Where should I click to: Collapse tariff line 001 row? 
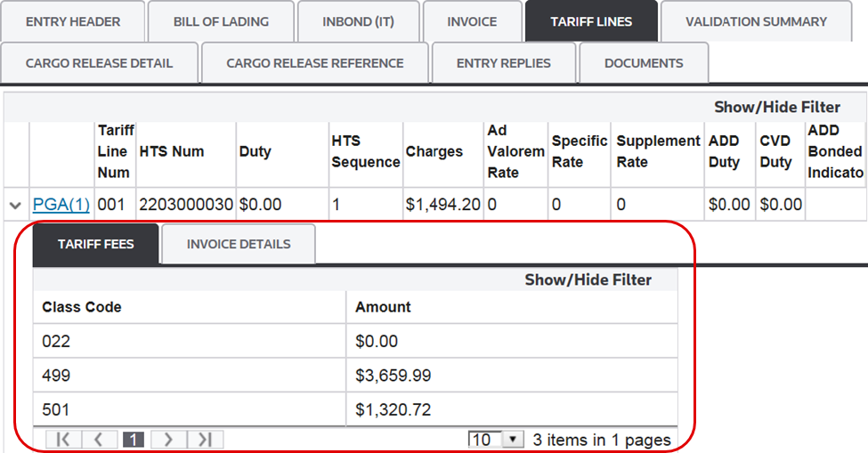click(15, 206)
